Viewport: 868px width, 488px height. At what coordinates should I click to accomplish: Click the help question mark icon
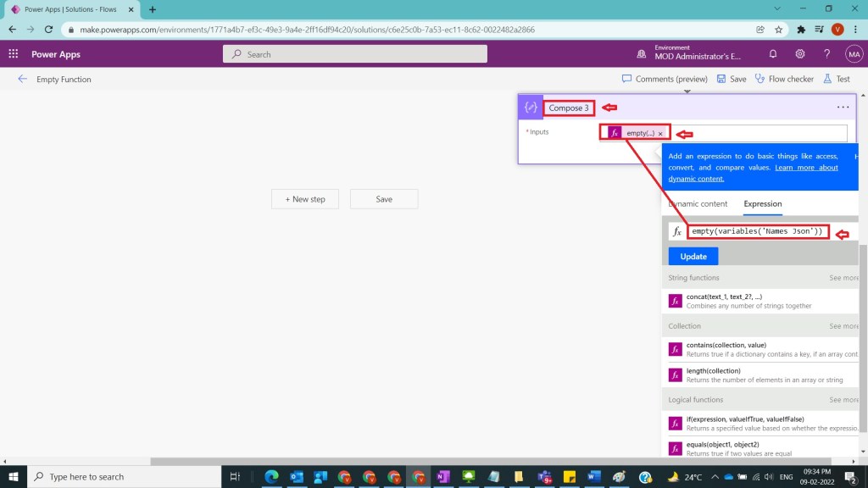pos(826,53)
